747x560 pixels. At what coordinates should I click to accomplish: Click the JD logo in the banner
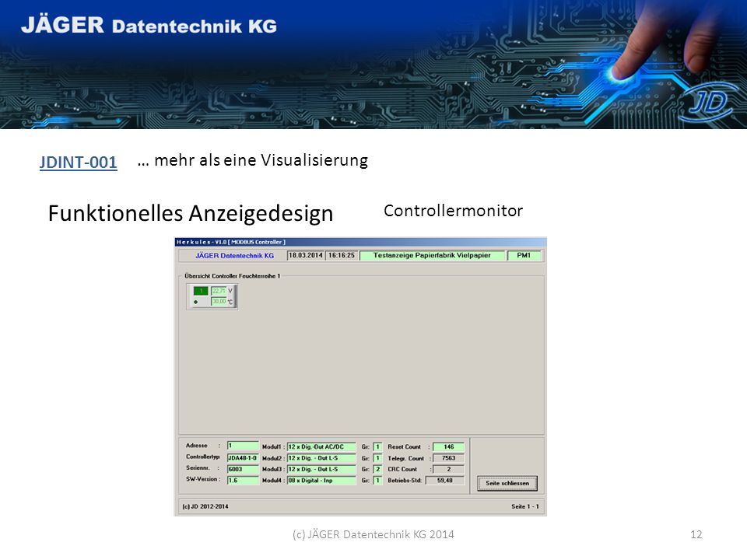(x=708, y=102)
